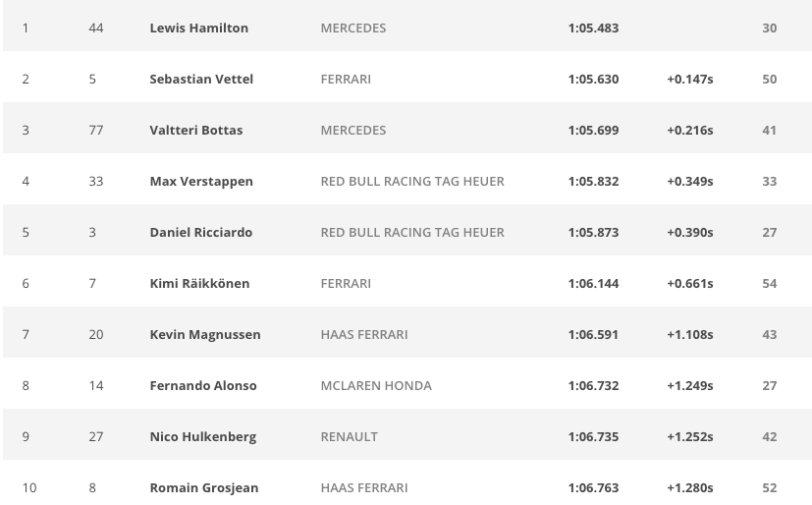This screenshot has height=505, width=812.
Task: Select Romain Grosjean's name
Action: (x=204, y=488)
